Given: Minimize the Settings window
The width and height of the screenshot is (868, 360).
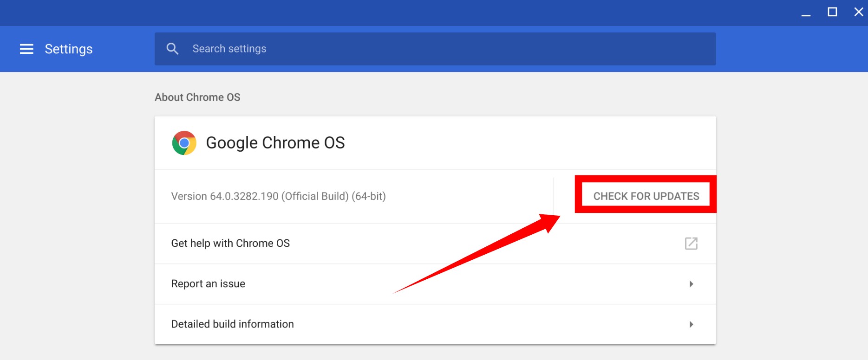Looking at the screenshot, I should [x=806, y=13].
